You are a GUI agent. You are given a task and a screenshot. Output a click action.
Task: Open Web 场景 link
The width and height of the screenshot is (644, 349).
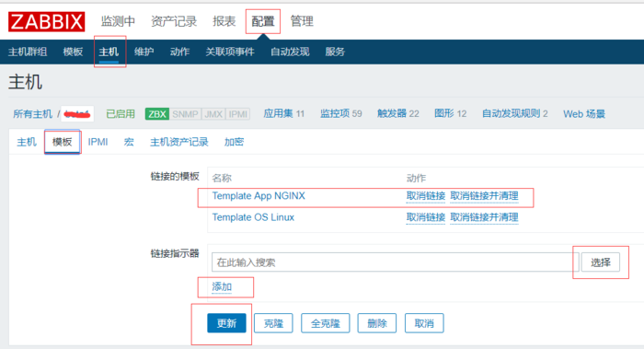click(x=584, y=114)
